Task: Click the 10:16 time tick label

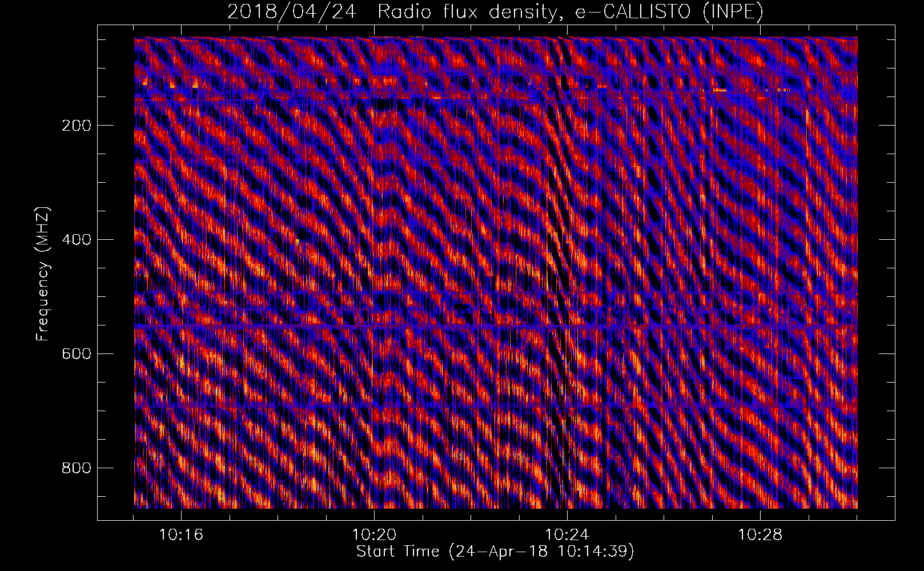Action: tap(181, 535)
